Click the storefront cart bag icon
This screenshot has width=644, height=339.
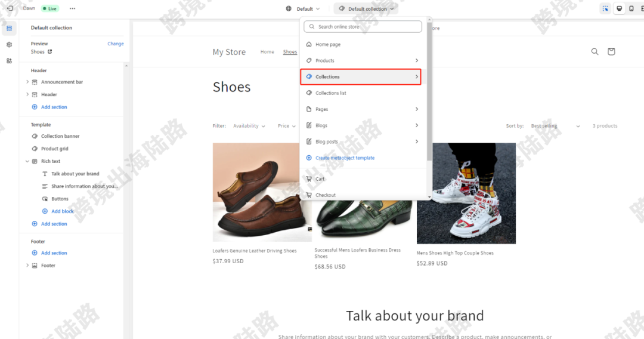(x=611, y=51)
